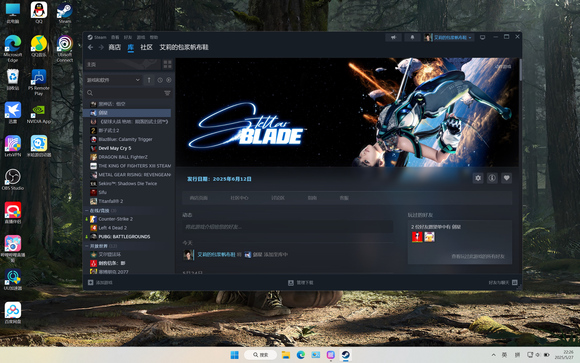Open the Steam announcements megaphone icon
580x363 pixels.
[x=394, y=37]
